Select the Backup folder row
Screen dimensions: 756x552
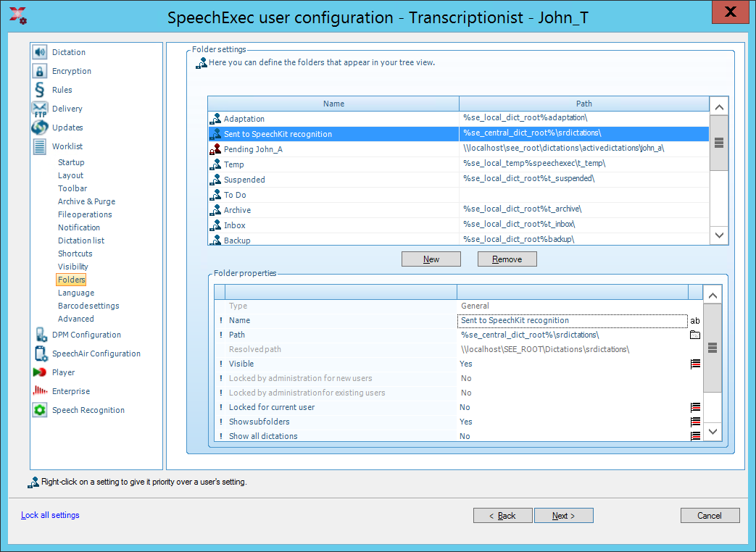click(x=459, y=239)
